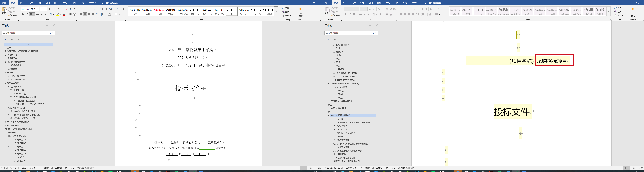Open the 审阅 tab in the right window
Viewport: 644px width, 172px height.
coord(388,3)
